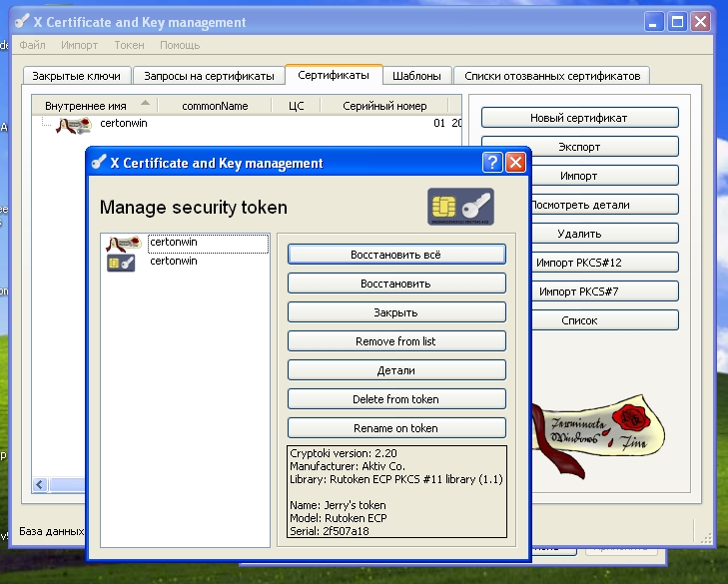The width and height of the screenshot is (728, 584).
Task: Click the smart card key icon in token list
Action: [x=121, y=263]
